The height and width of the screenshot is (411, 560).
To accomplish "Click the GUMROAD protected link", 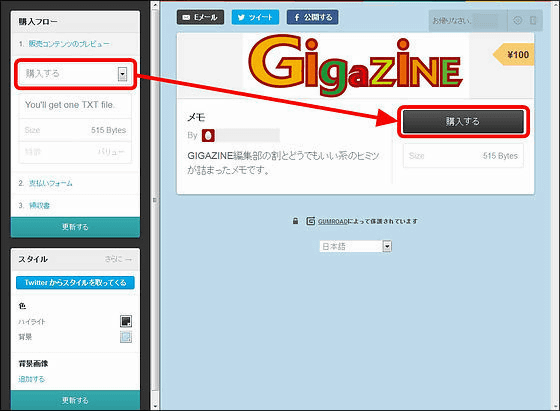I will (x=333, y=221).
